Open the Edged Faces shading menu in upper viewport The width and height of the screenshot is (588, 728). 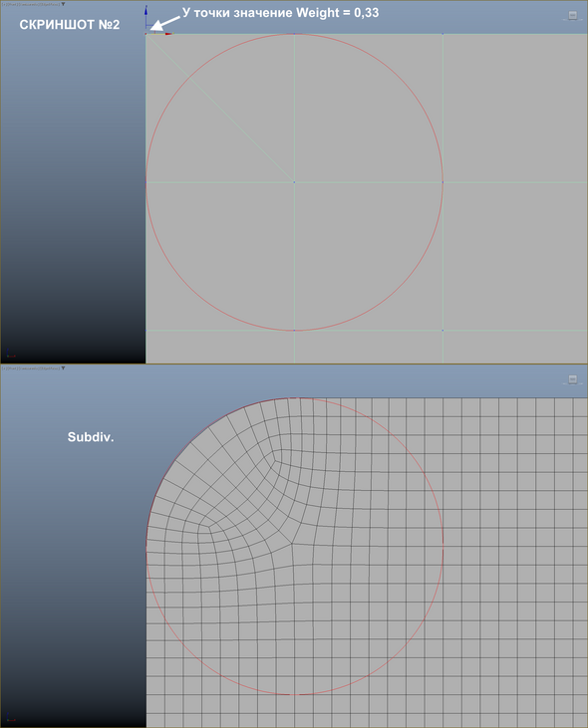(x=49, y=4)
